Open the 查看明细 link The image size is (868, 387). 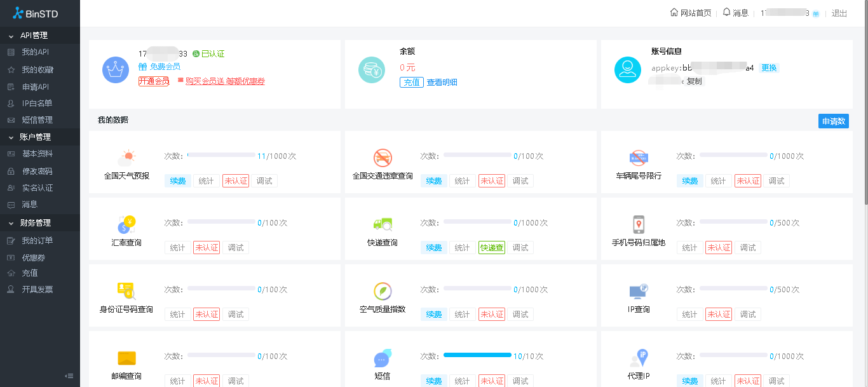pyautogui.click(x=442, y=83)
